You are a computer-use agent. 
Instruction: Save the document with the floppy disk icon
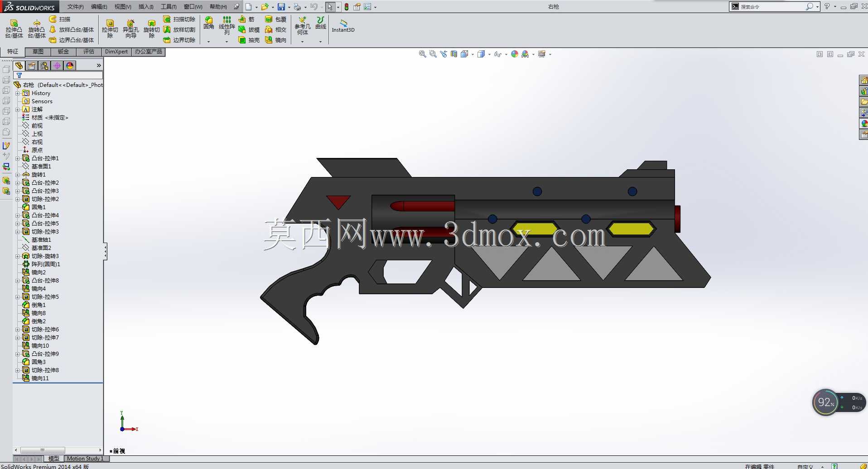(x=281, y=7)
